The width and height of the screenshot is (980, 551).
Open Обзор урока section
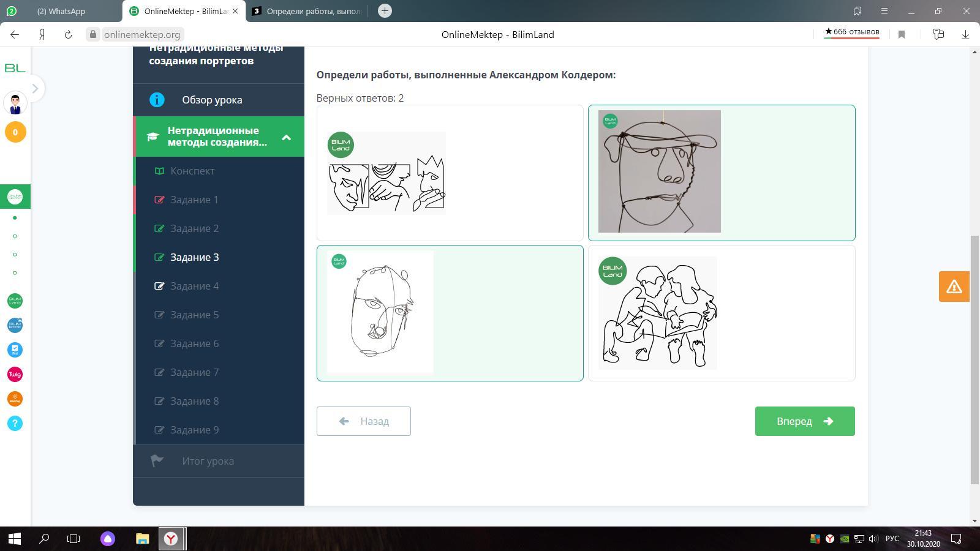(219, 100)
